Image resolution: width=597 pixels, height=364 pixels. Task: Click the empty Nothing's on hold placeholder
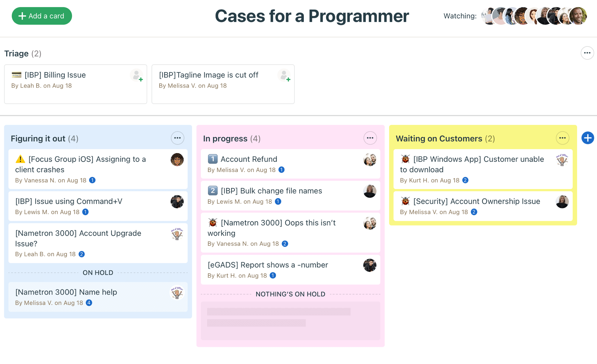coord(290,321)
